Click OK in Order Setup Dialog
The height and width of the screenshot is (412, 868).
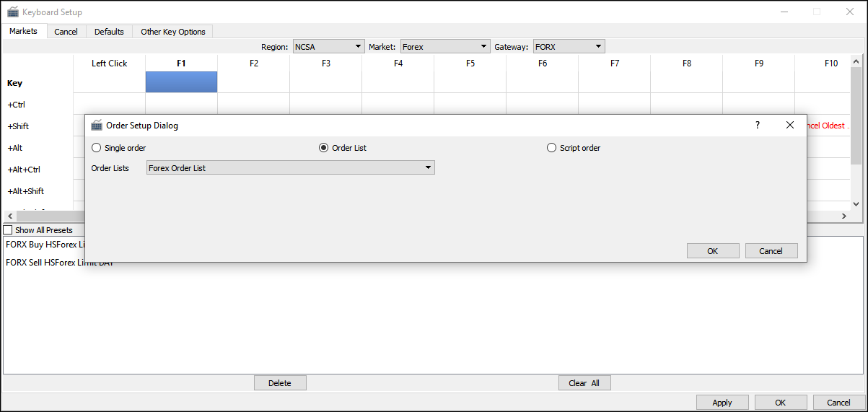pyautogui.click(x=712, y=251)
